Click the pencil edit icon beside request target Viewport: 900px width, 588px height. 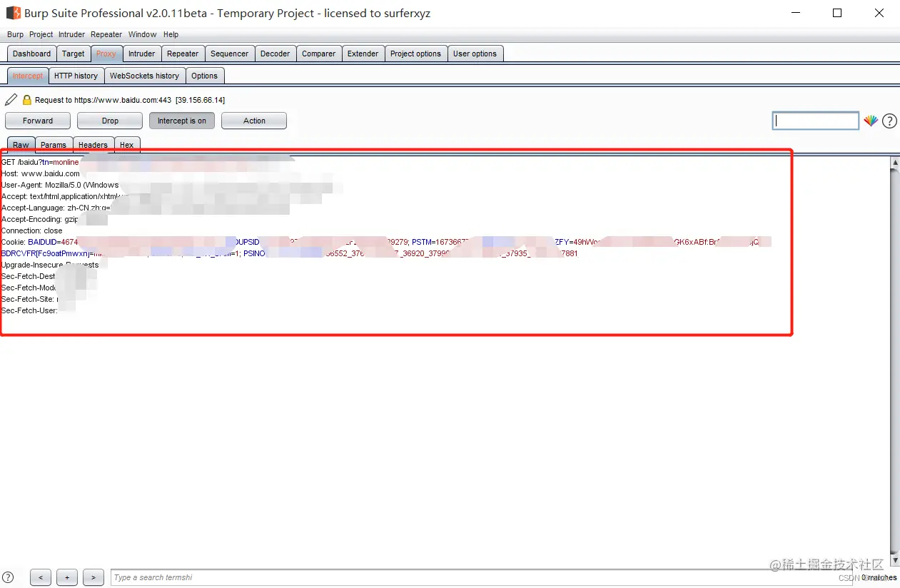click(11, 99)
